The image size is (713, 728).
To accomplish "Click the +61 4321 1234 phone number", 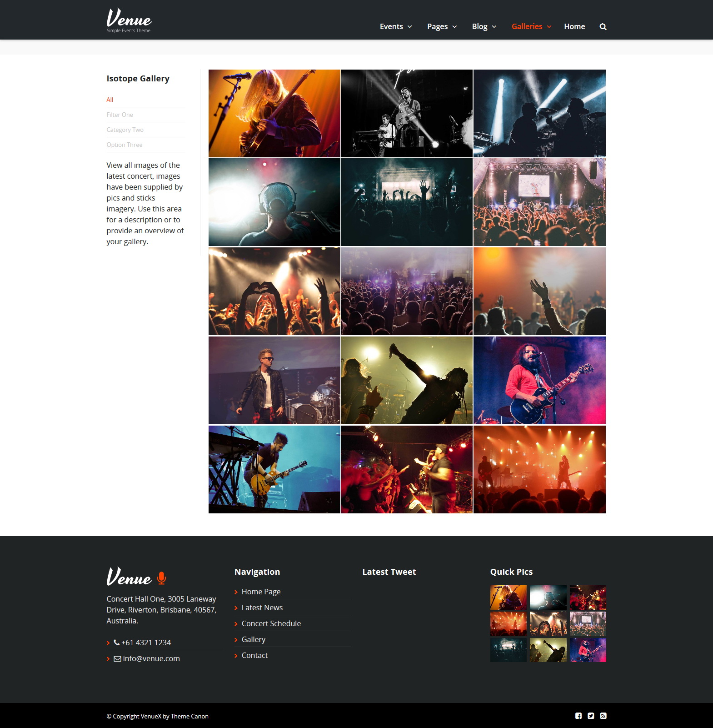I will pyautogui.click(x=146, y=643).
